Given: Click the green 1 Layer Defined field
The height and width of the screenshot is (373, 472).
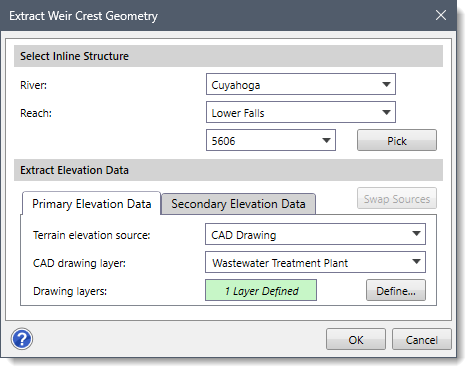Looking at the screenshot, I should pos(261,290).
